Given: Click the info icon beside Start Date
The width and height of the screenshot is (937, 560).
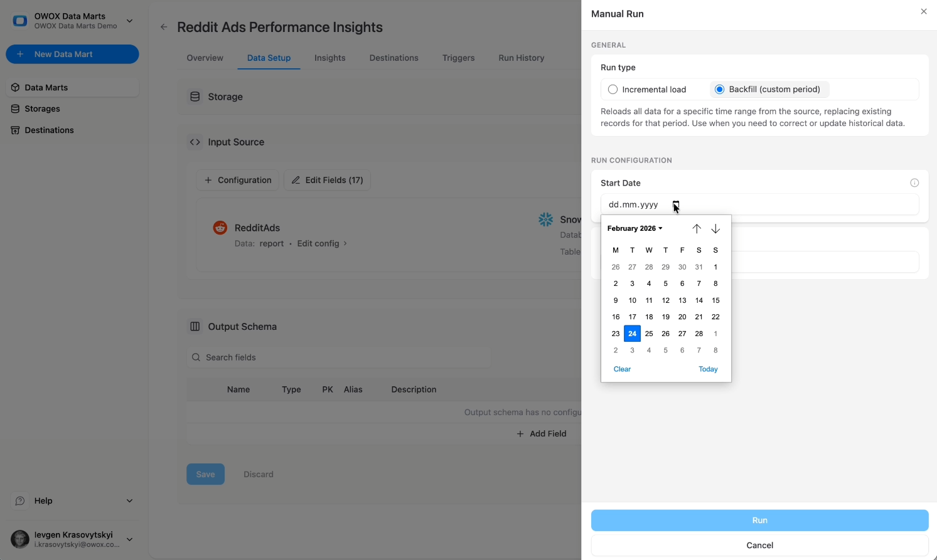Looking at the screenshot, I should tap(914, 182).
